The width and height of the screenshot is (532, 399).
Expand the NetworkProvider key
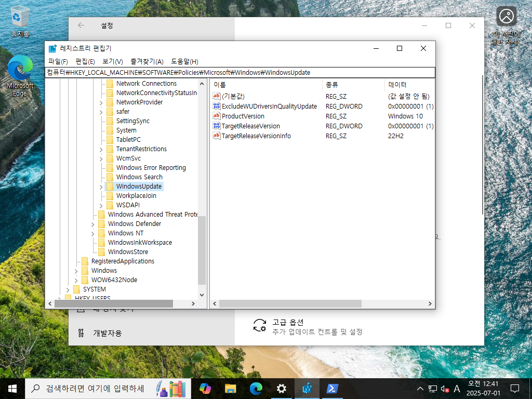pos(101,102)
